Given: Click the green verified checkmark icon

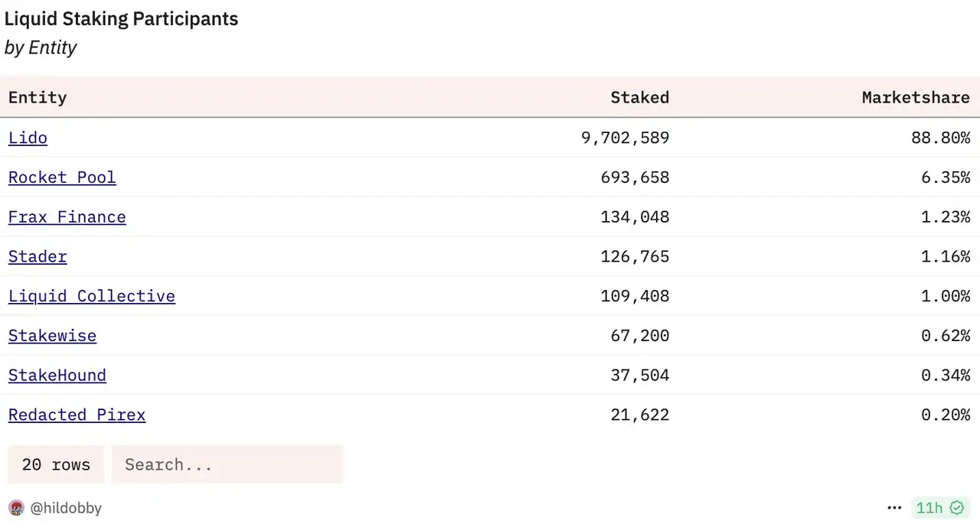Looking at the screenshot, I should click(x=956, y=507).
